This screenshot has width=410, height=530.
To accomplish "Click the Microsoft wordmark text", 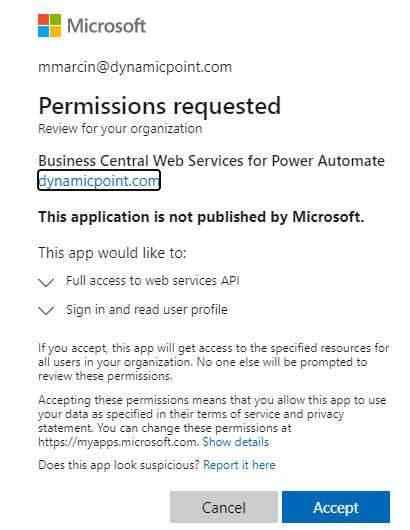I will [106, 26].
